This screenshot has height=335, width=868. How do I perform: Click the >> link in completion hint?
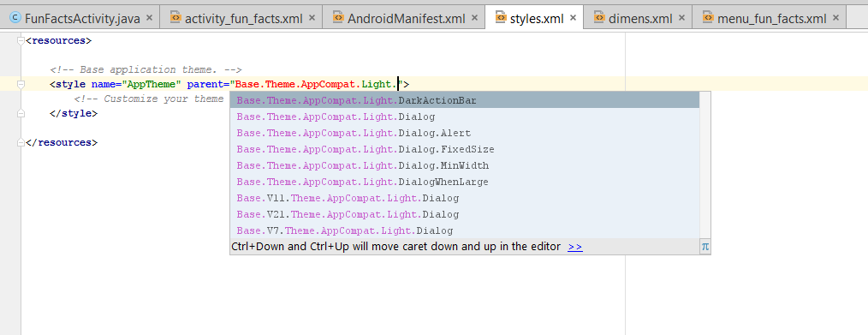[575, 247]
